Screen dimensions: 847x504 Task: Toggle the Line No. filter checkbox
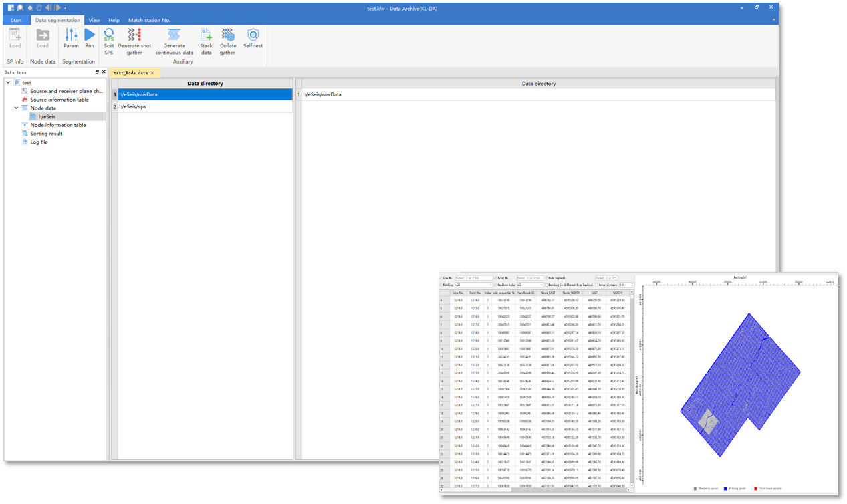point(441,278)
